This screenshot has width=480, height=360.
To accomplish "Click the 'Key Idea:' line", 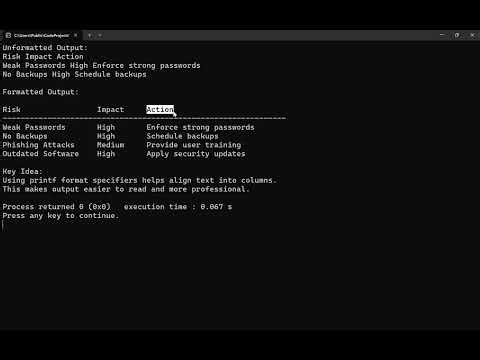I will pos(22,172).
